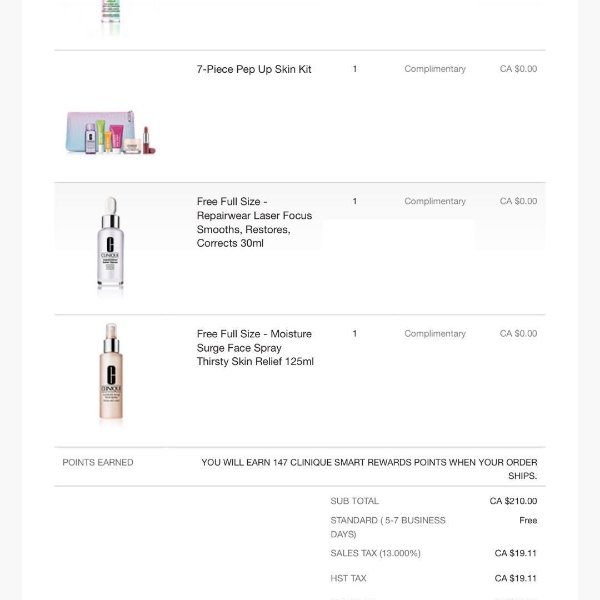
Task: Select the Free shipping cost value
Action: (528, 521)
